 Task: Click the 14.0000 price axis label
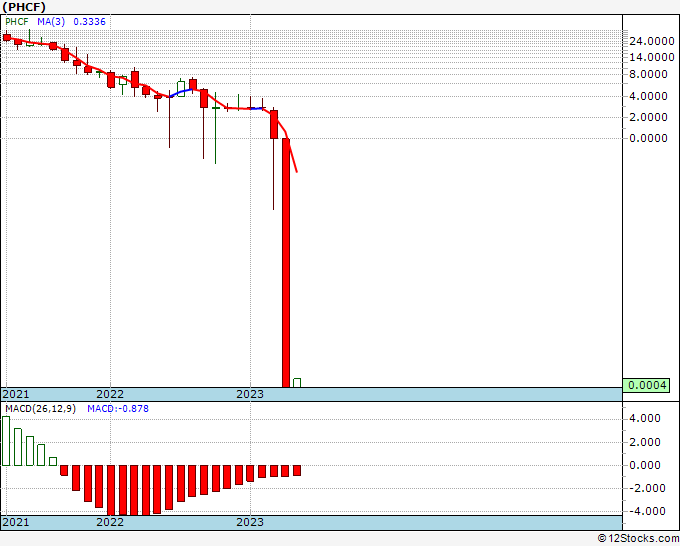tap(652, 57)
